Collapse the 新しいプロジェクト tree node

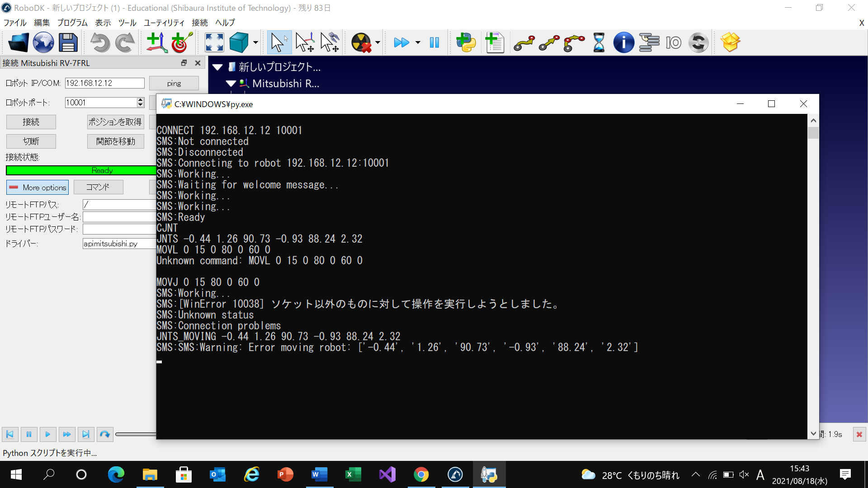pyautogui.click(x=218, y=67)
